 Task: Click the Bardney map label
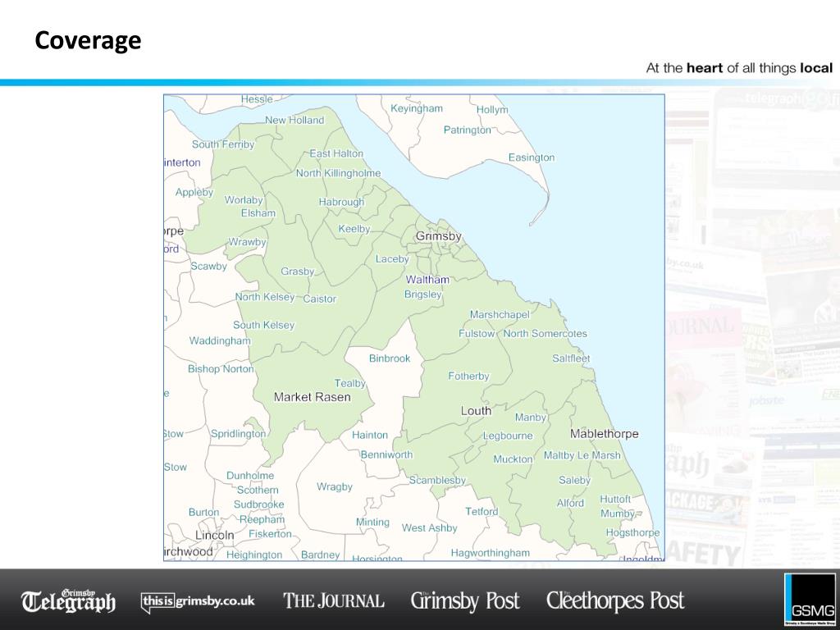321,555
